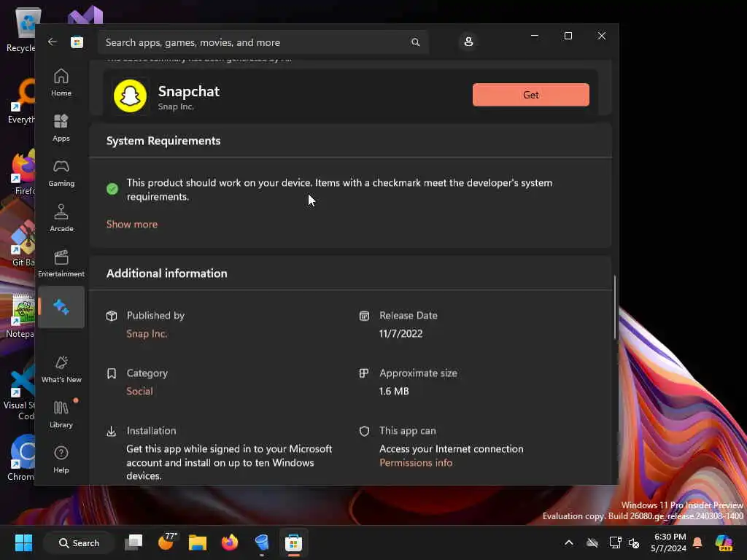
Task: Expand the system tray hidden icons chevron
Action: point(569,542)
